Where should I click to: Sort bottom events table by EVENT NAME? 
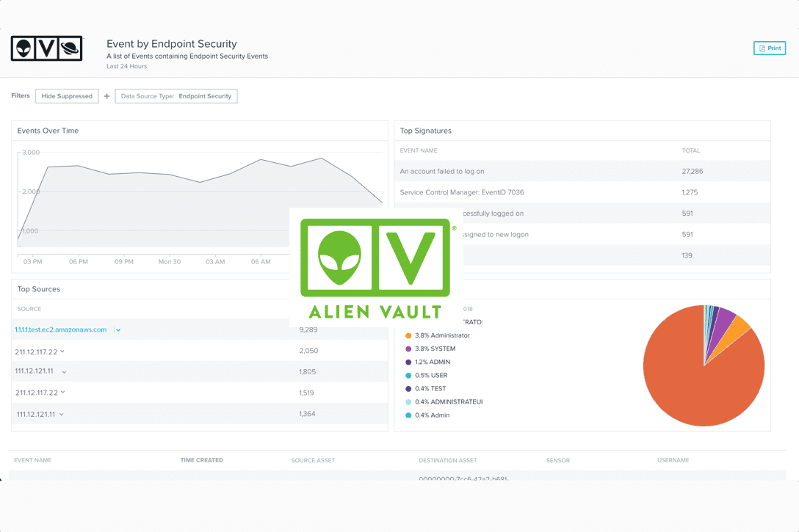pos(32,460)
